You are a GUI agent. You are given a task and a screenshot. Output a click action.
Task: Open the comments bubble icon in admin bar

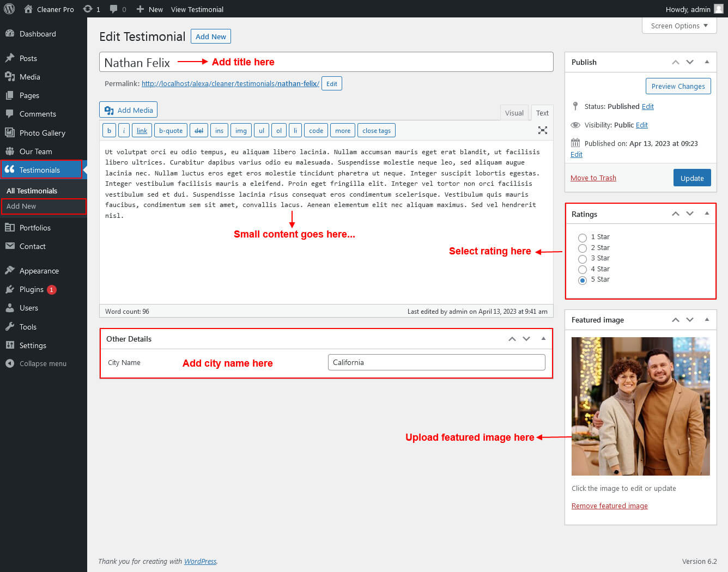pyautogui.click(x=113, y=9)
